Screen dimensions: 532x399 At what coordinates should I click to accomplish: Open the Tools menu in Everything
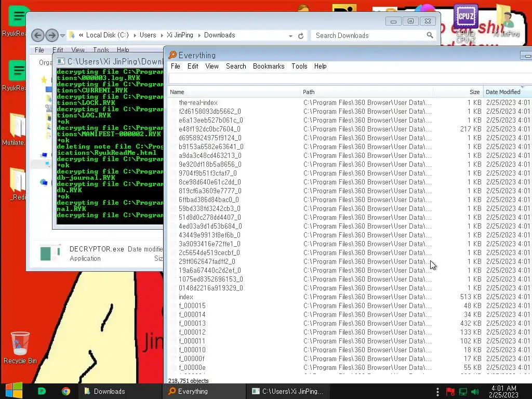click(299, 66)
